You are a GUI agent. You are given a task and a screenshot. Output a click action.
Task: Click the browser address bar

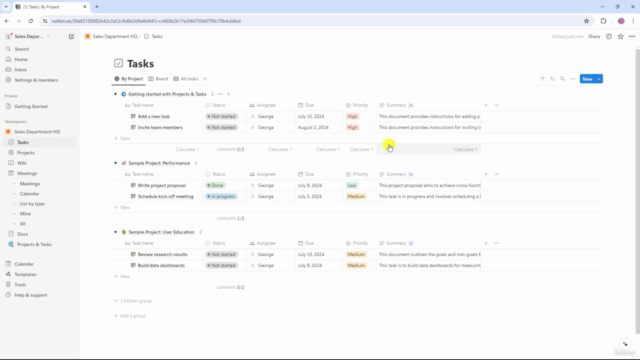click(x=310, y=21)
